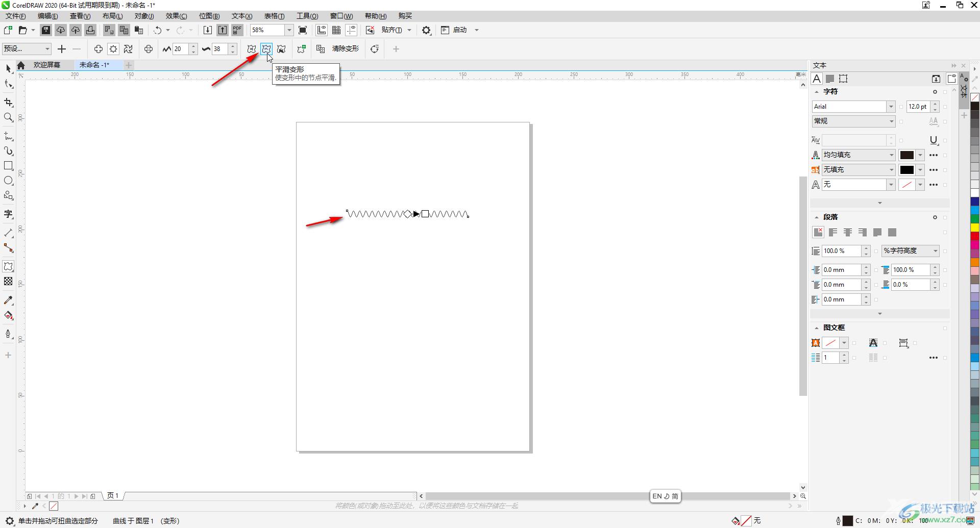Image resolution: width=980 pixels, height=528 pixels.
Task: Undo the last action
Action: click(x=158, y=30)
